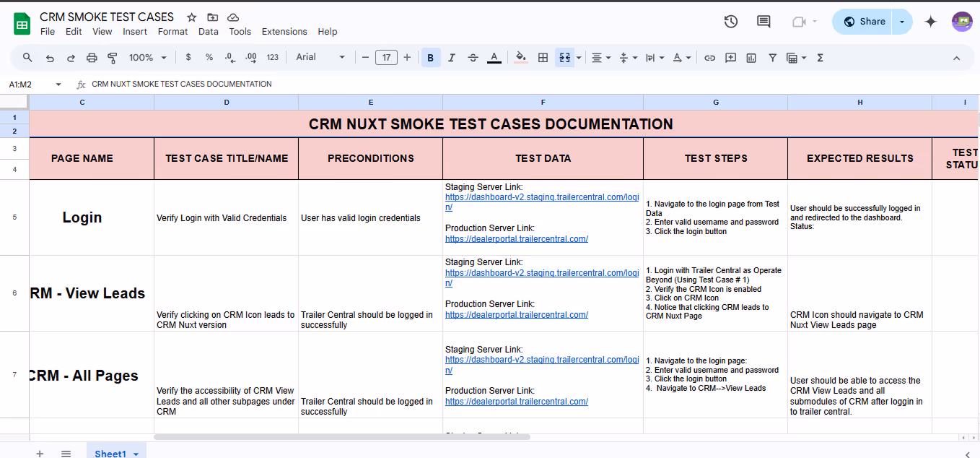
Task: Open the Tools menu
Action: (x=240, y=32)
